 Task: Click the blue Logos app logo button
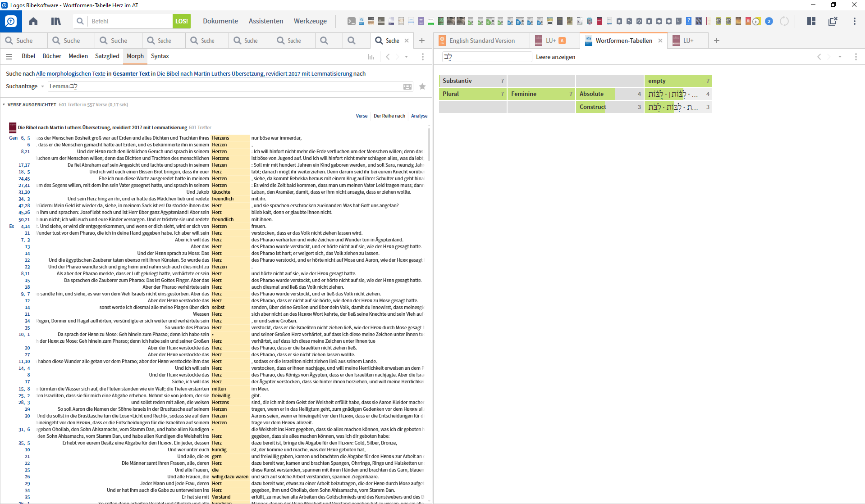11,21
